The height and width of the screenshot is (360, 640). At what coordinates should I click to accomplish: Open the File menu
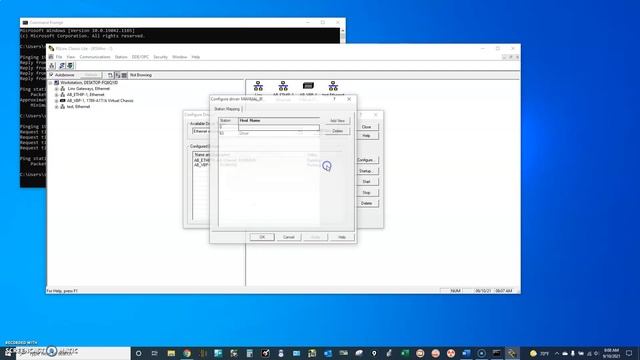(x=59, y=57)
